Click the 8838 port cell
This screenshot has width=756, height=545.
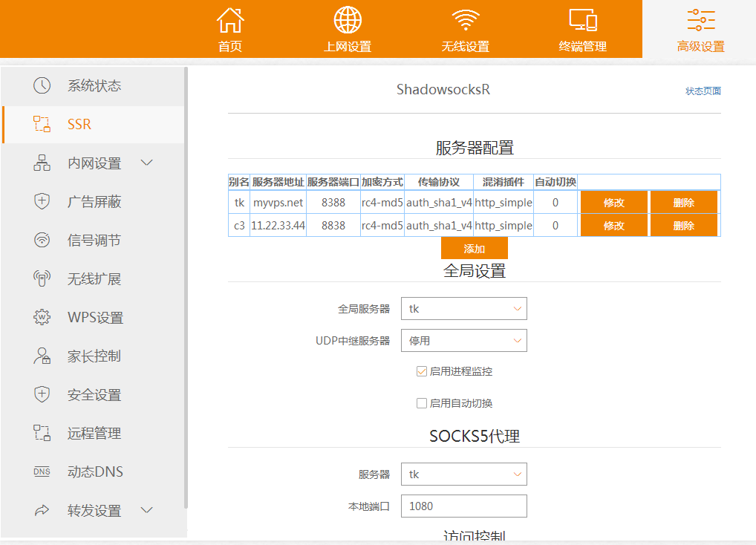click(x=333, y=225)
